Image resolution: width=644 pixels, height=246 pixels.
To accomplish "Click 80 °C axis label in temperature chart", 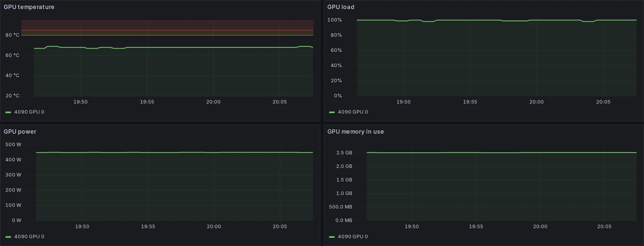I will (x=12, y=35).
